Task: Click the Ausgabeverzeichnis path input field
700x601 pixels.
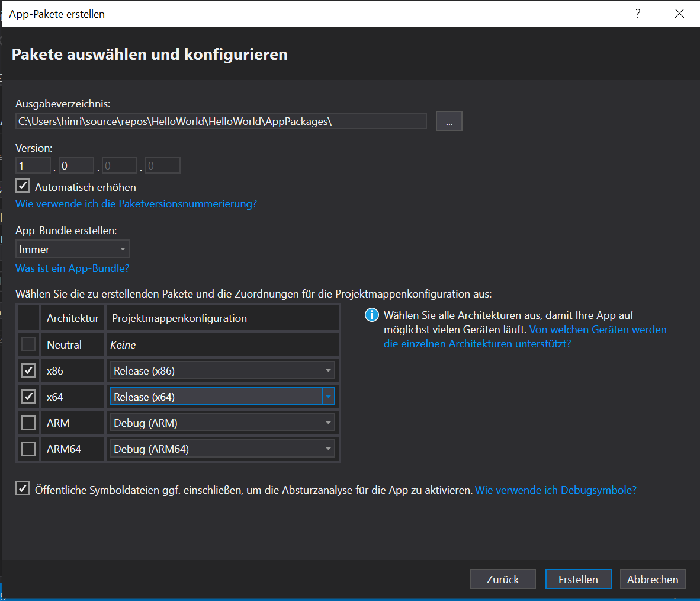Action: tap(220, 122)
